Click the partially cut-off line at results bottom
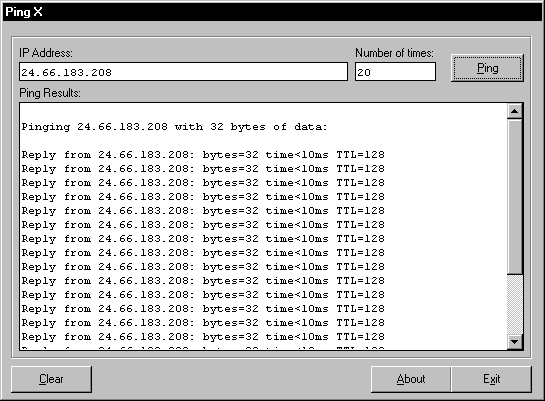Screen dimensions: 545x401 (203, 347)
